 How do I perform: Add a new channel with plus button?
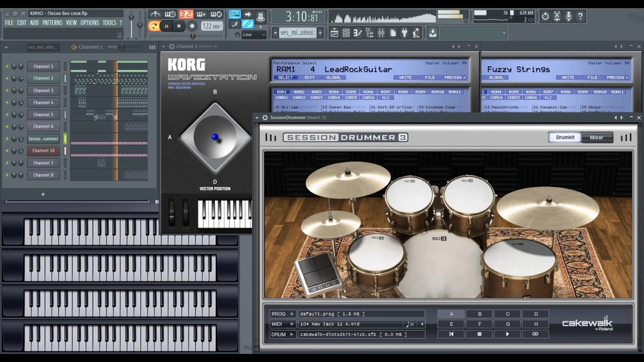[43, 194]
